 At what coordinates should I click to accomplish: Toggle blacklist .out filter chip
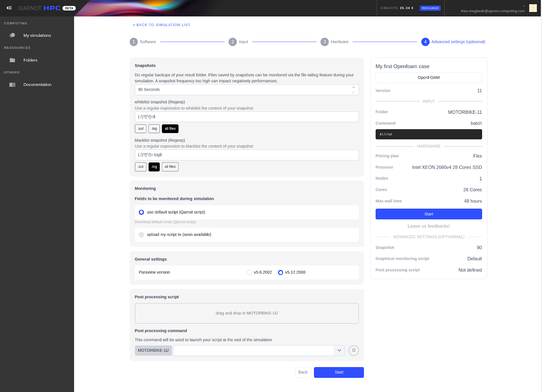click(x=141, y=167)
